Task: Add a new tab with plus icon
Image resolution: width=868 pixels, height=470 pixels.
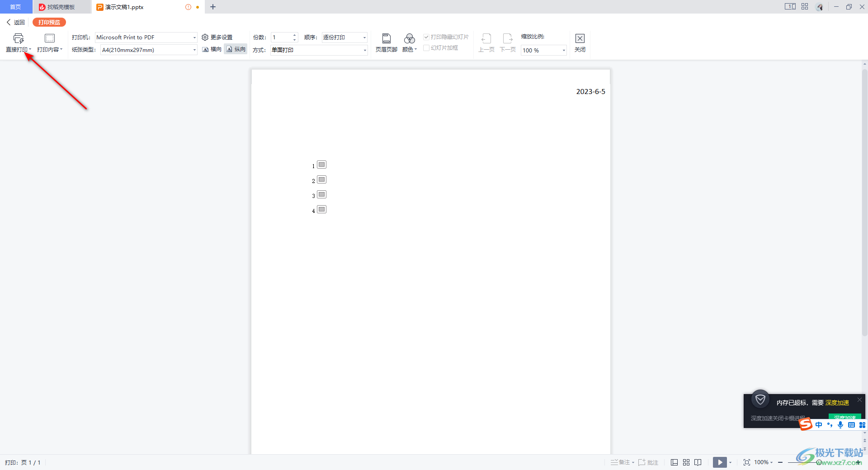Action: click(213, 7)
